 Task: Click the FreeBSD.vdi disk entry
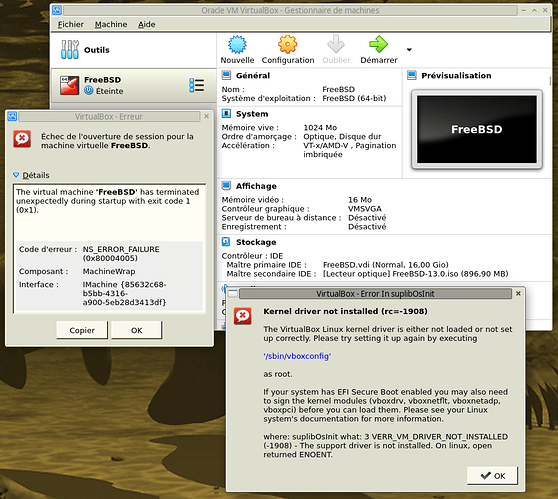coord(385,265)
